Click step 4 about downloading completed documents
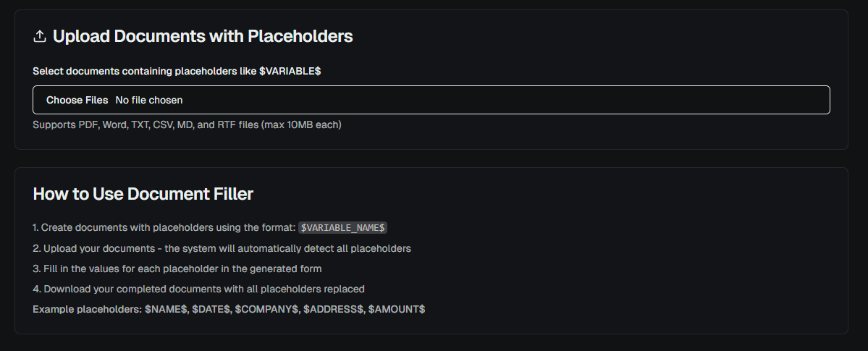Screen dimensions: 868x351 tap(198, 289)
